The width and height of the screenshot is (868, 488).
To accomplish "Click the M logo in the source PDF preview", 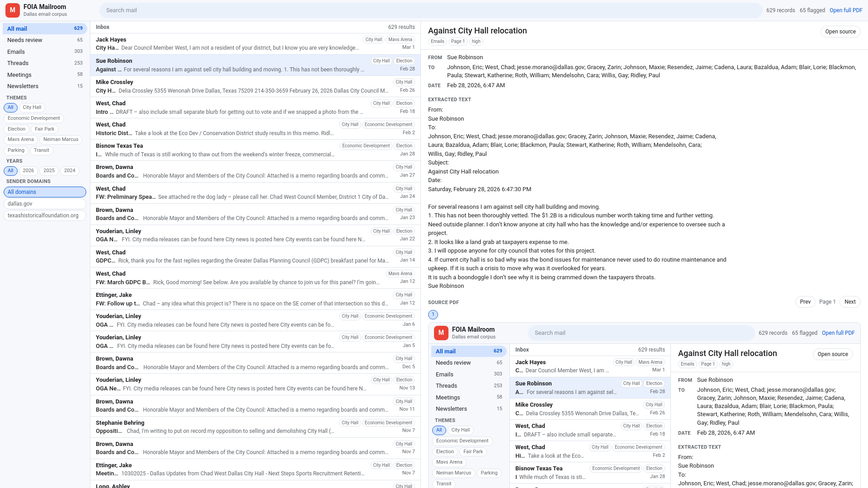I will (x=441, y=333).
